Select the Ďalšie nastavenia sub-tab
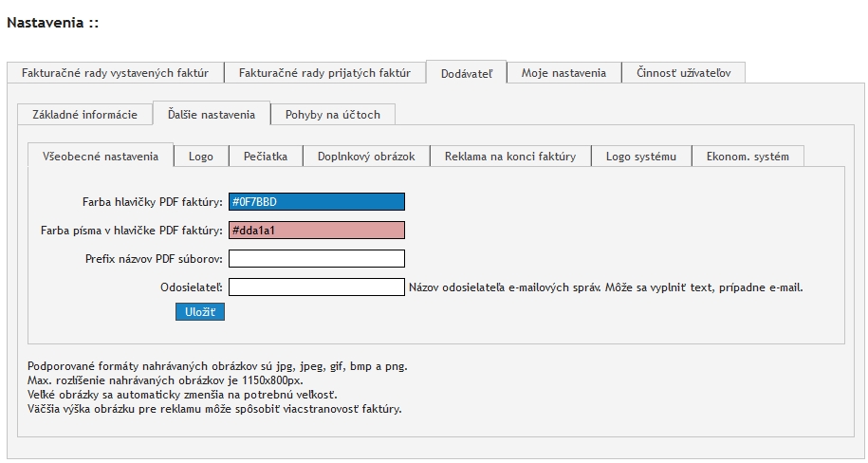This screenshot has width=868, height=463. 211,115
